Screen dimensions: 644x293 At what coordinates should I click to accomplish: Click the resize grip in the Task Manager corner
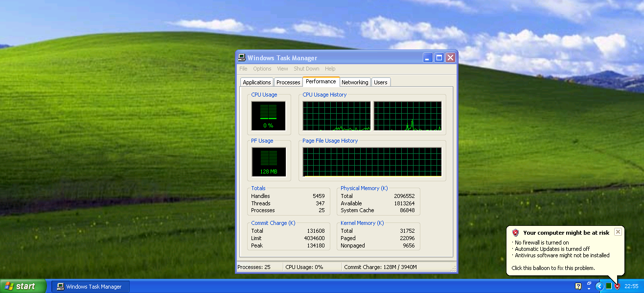click(453, 269)
